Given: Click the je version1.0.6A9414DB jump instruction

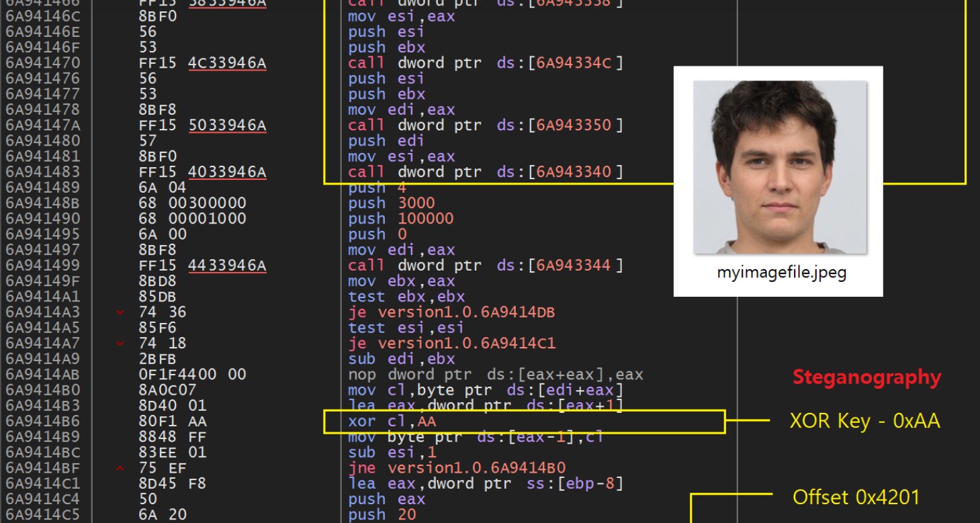Looking at the screenshot, I should (451, 312).
